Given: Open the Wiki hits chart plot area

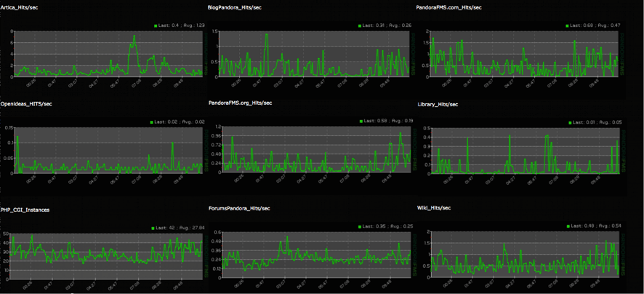Looking at the screenshot, I should [525, 255].
